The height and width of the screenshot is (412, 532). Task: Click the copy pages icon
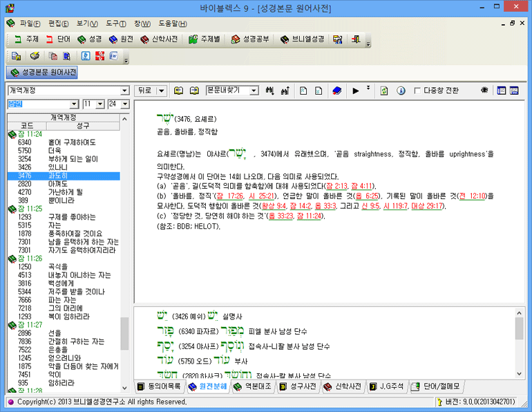(53, 56)
